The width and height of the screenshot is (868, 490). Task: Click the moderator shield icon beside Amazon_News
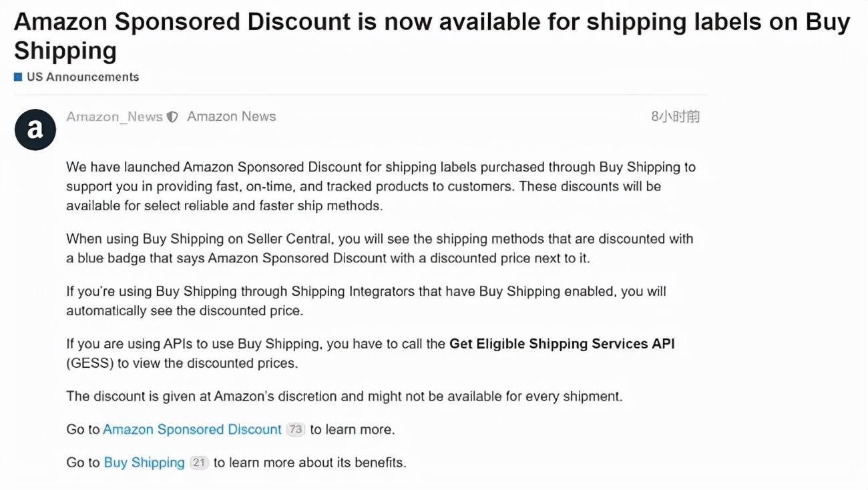[x=172, y=117]
